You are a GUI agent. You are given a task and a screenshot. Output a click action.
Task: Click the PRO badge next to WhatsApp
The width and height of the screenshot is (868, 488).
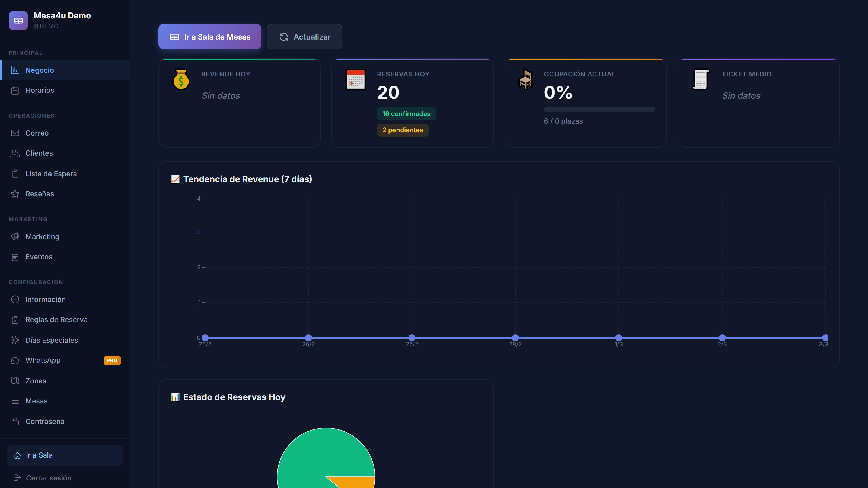tap(112, 360)
